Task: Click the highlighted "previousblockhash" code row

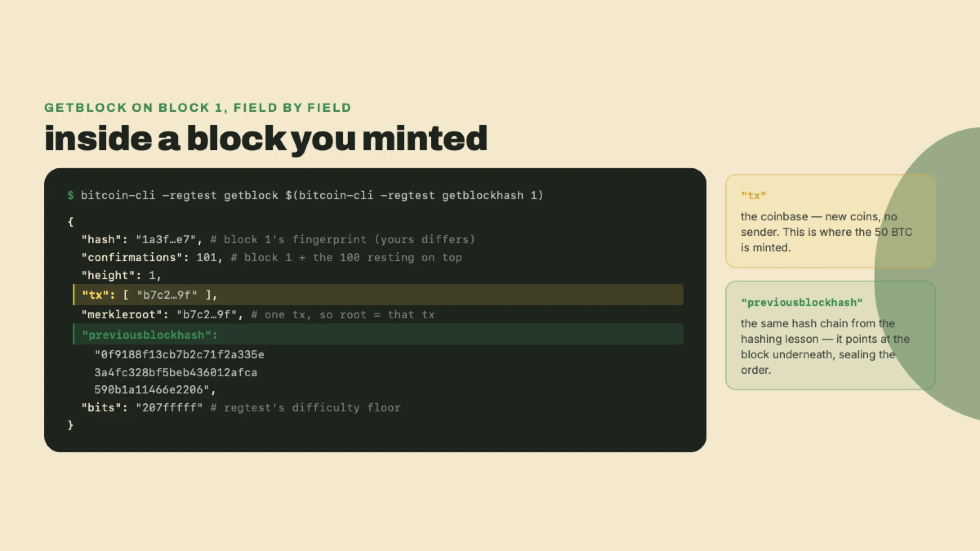Action: [x=378, y=334]
